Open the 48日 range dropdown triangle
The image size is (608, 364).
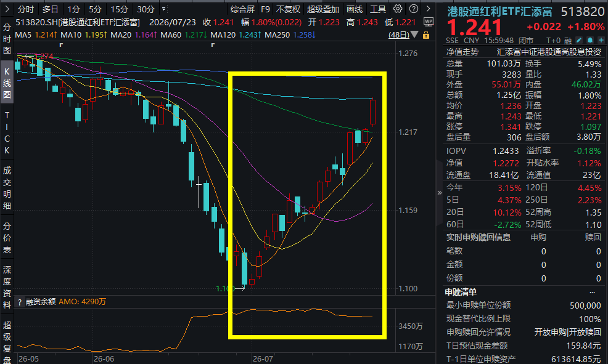(x=414, y=35)
